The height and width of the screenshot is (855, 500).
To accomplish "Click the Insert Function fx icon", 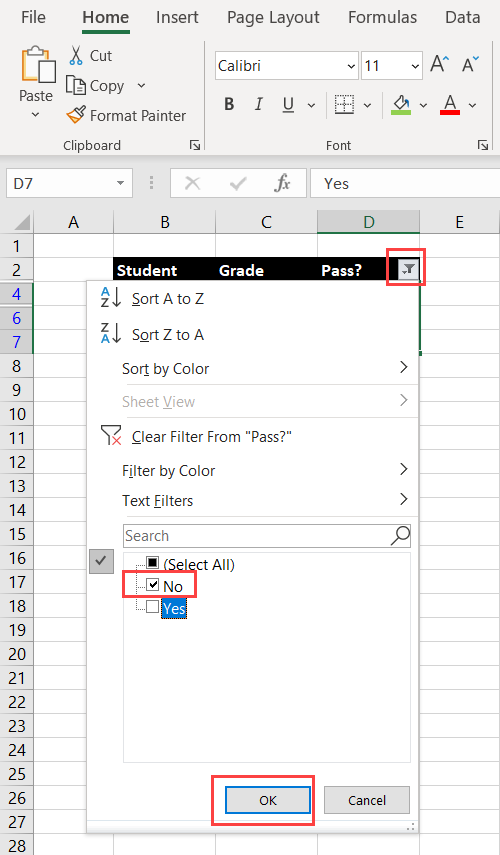I will pyautogui.click(x=282, y=183).
